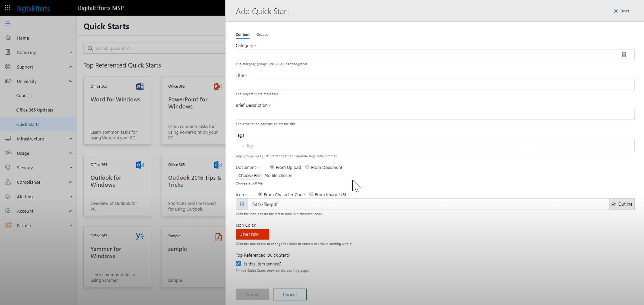Click Outlook icon on Outlook for Windows card
Image resolution: width=644 pixels, height=305 pixels.
coord(140,165)
